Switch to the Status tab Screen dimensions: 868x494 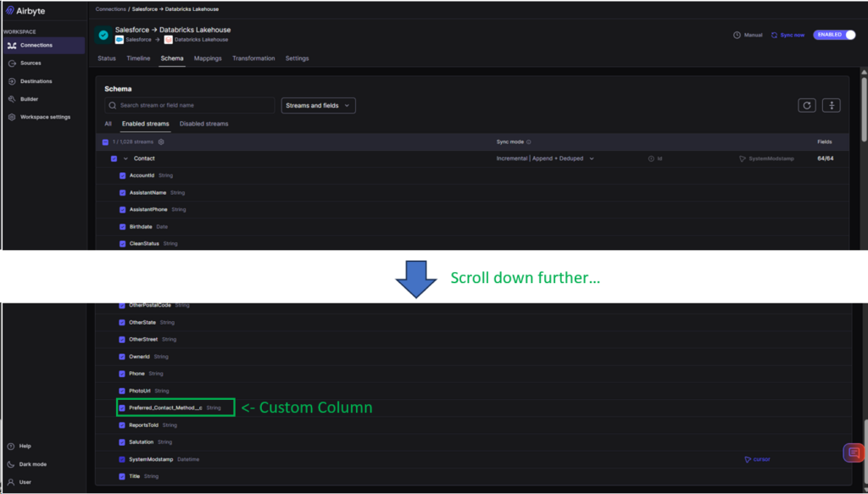click(x=107, y=58)
